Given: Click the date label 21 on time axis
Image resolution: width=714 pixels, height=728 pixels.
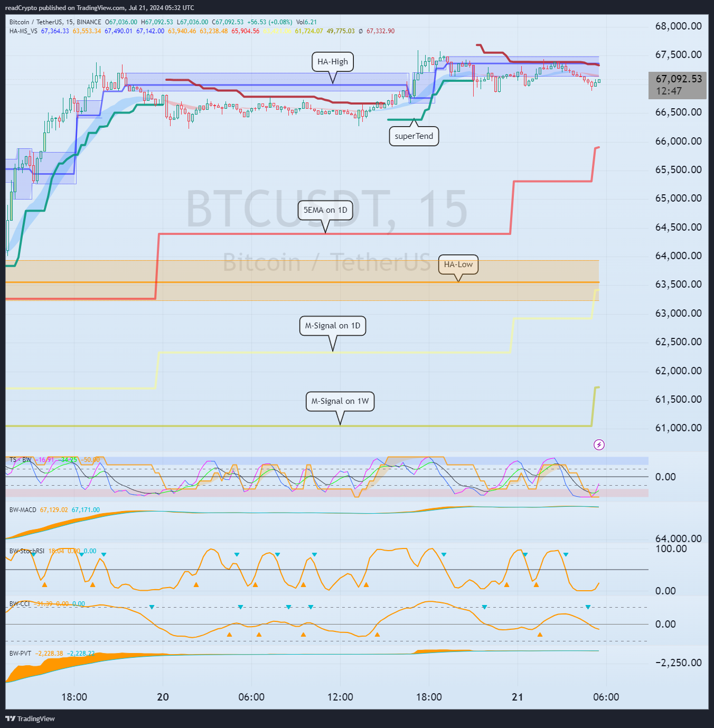Looking at the screenshot, I should click(518, 697).
